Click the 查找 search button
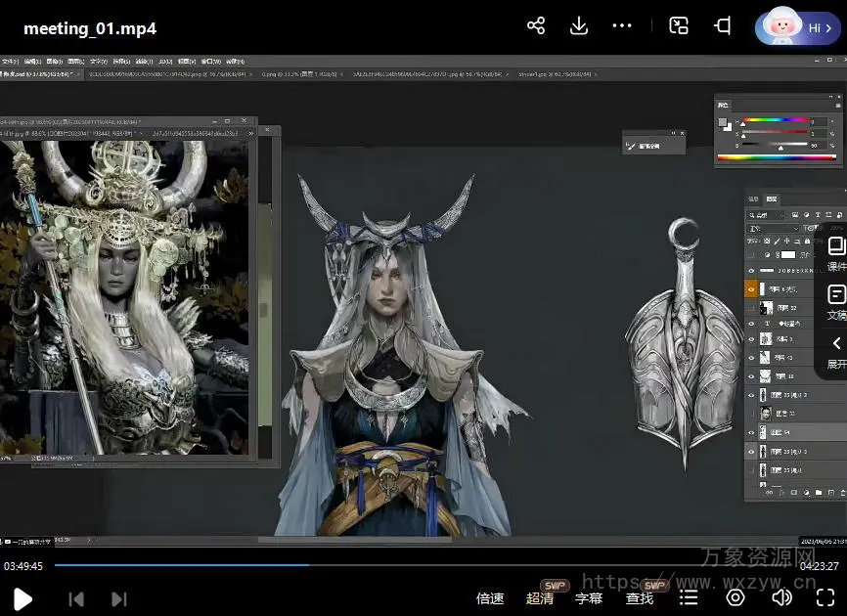Viewport: 847px width, 616px height. [640, 598]
